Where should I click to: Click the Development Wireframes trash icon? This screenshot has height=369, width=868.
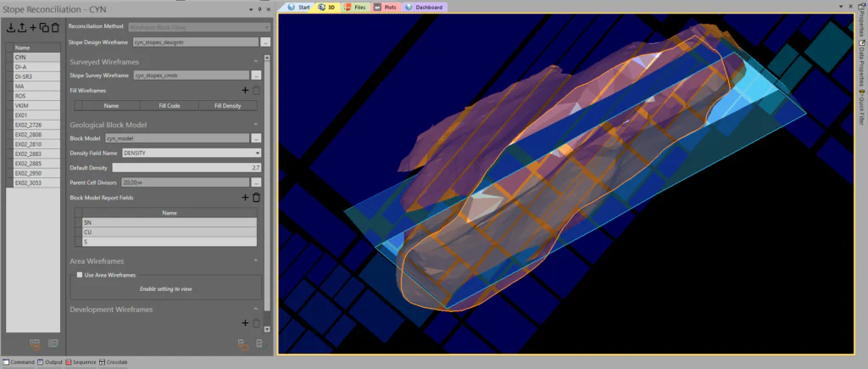256,323
